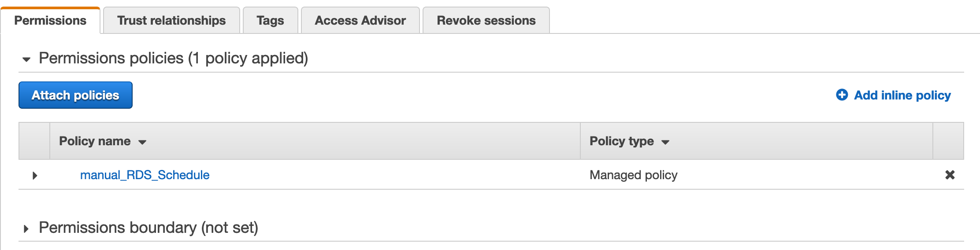Click the Managed policy cell text

(633, 175)
